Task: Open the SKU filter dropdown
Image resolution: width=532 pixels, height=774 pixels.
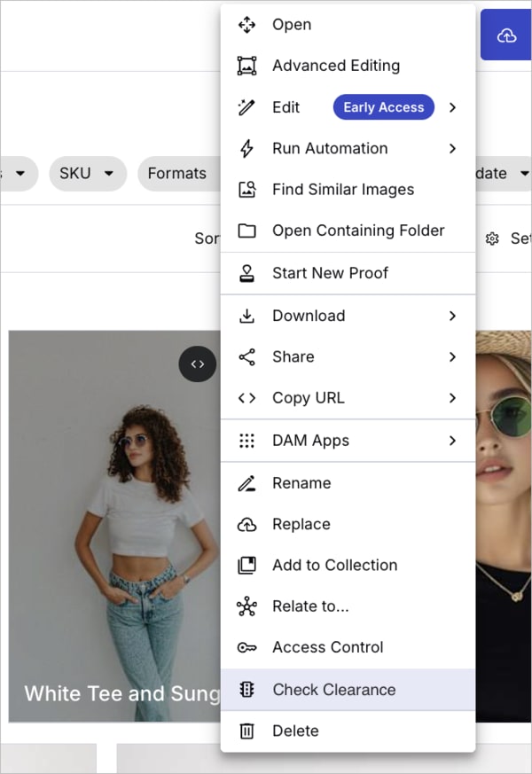Action: tap(87, 174)
